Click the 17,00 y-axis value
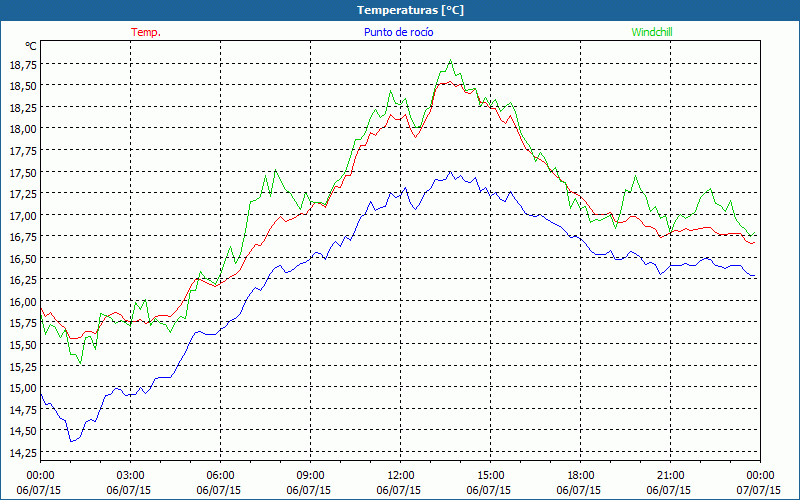Image resolution: width=800 pixels, height=500 pixels. coord(23,215)
